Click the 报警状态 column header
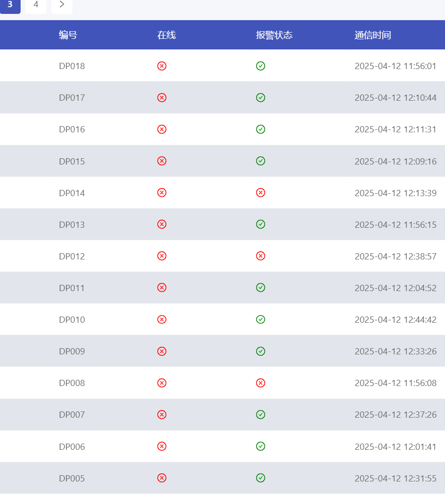 tap(274, 35)
